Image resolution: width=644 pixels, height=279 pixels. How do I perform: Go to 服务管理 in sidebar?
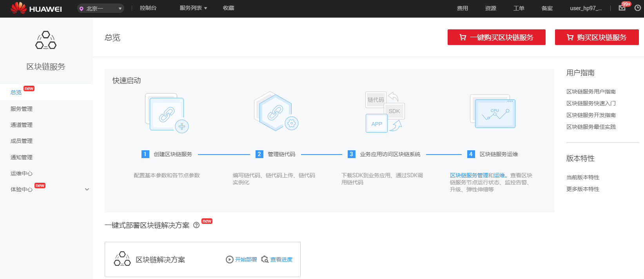coord(22,109)
